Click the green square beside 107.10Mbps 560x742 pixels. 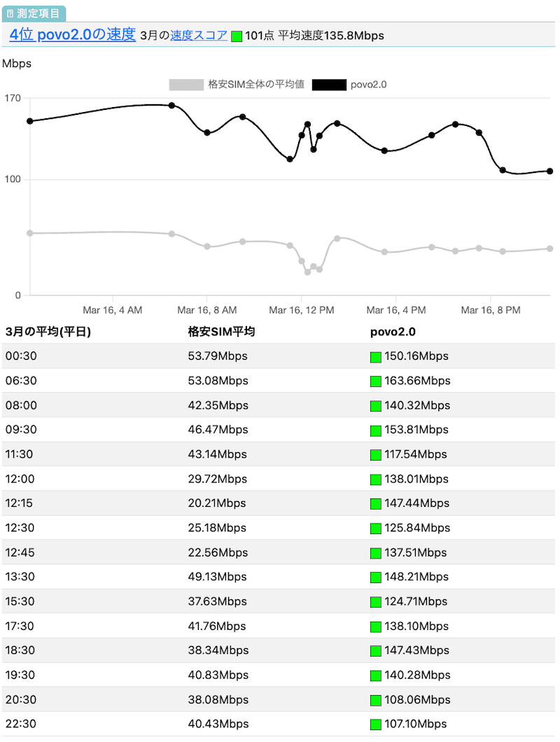point(376,724)
